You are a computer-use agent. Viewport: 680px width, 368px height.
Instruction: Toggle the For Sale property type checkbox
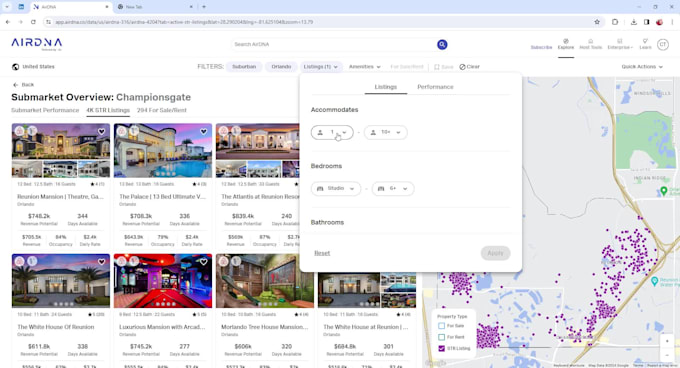441,326
